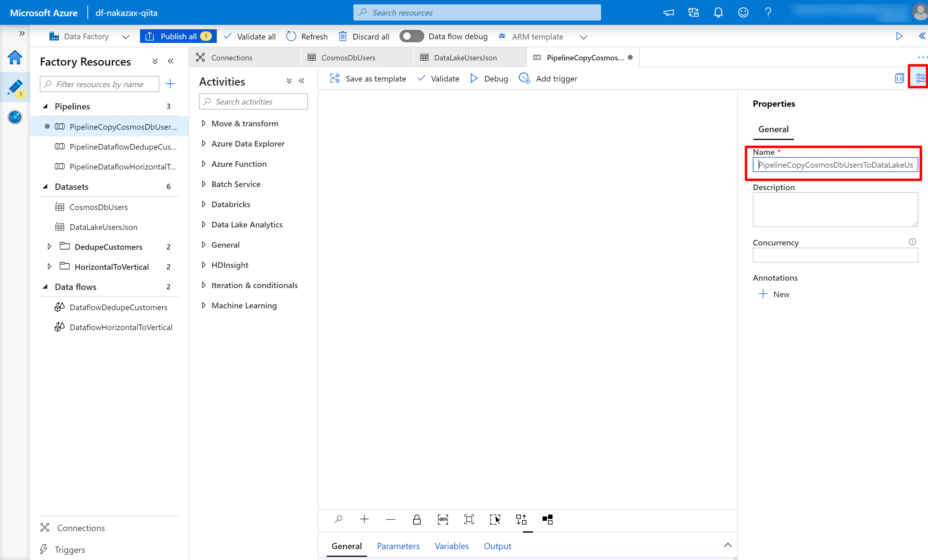This screenshot has width=928, height=560.
Task: Expand the Iteration & conditionals group
Action: coord(204,285)
